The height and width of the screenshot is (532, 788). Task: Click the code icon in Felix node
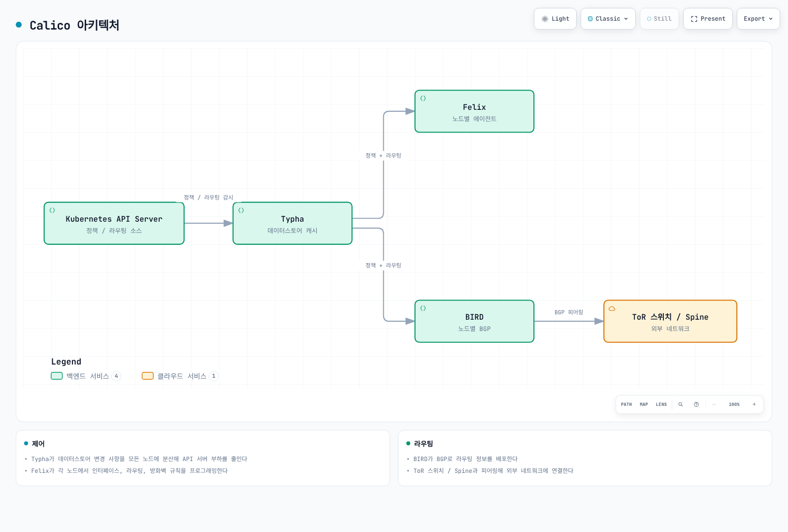click(x=423, y=99)
